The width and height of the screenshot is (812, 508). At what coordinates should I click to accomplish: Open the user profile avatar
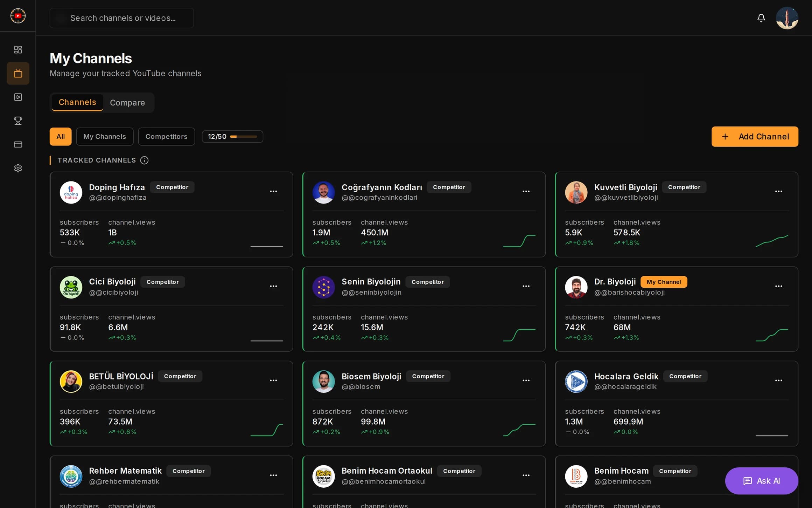(x=787, y=18)
